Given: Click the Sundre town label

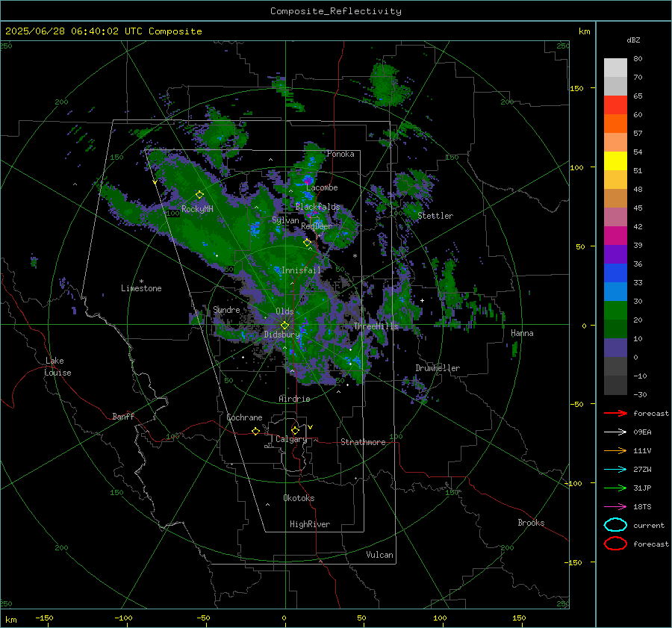Looking at the screenshot, I should 226,310.
